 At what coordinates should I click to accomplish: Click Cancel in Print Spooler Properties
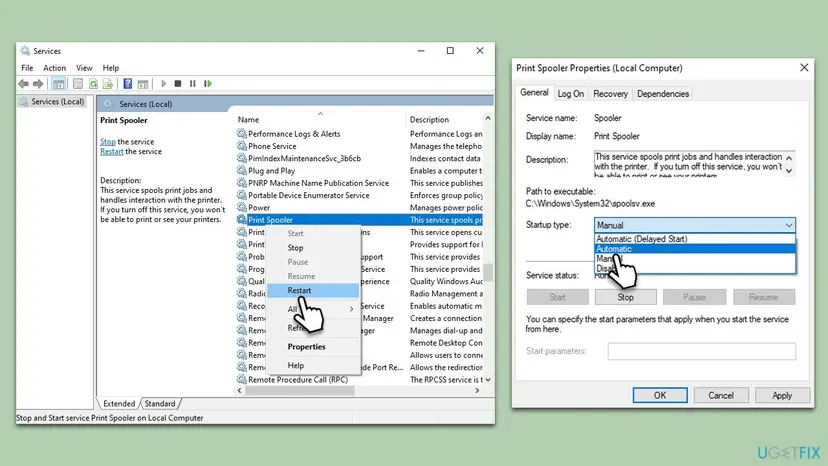721,395
